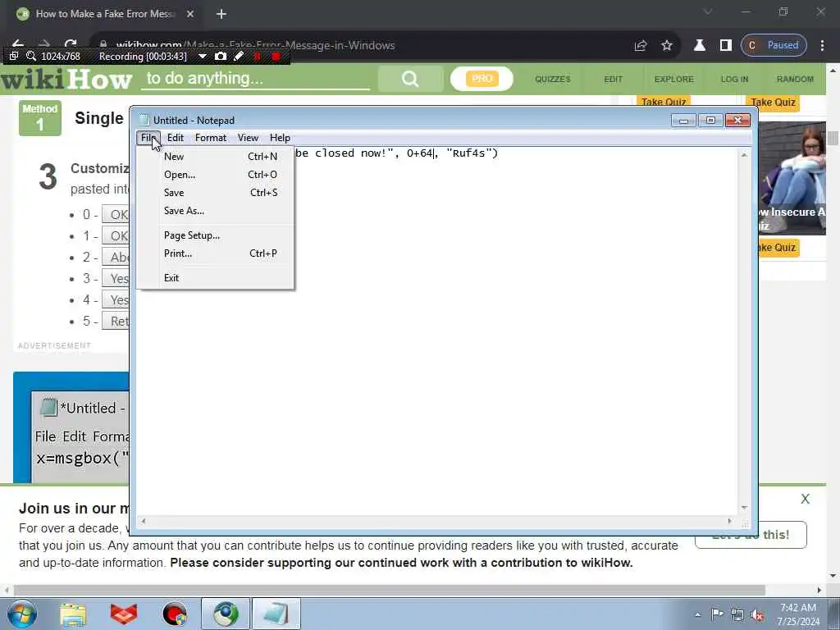Reload the page in Chrome
The height and width of the screenshot is (630, 840).
click(x=71, y=44)
